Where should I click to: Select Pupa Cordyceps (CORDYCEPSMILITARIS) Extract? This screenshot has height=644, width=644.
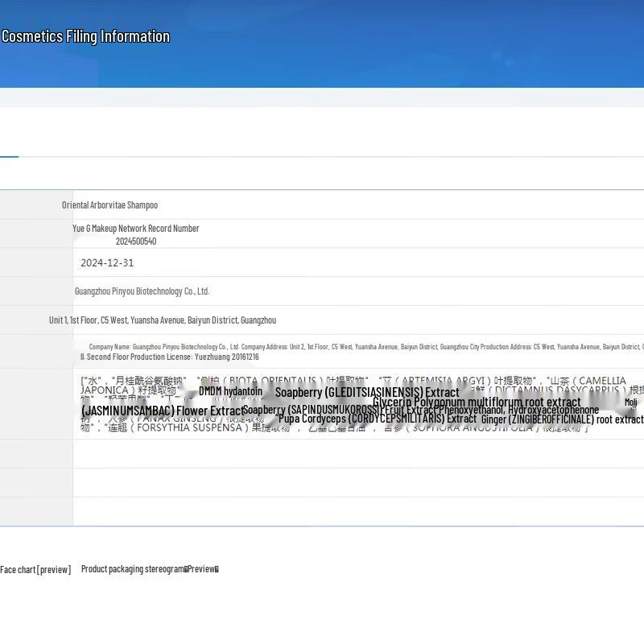[378, 419]
